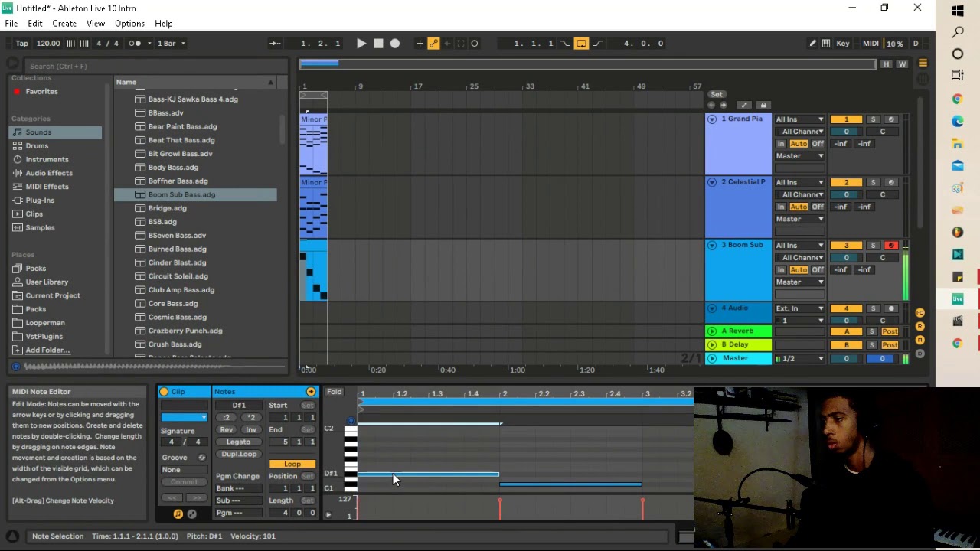Show the Notes box musical note icon
980x551 pixels.
(178, 514)
